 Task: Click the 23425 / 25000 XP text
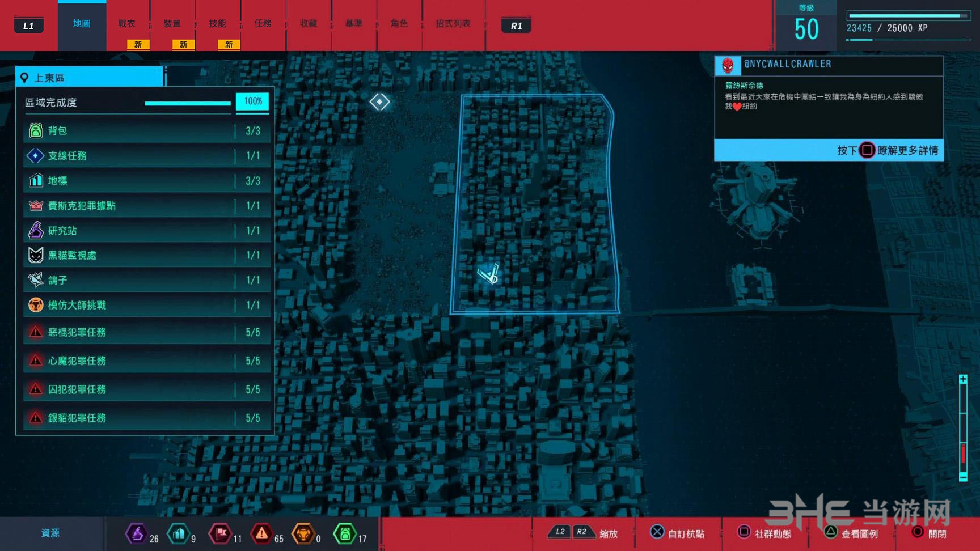[887, 28]
